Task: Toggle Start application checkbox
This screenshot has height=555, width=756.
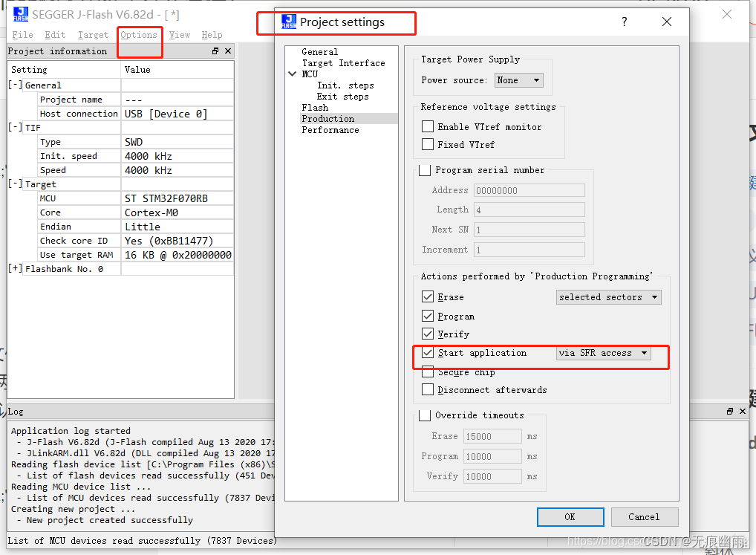Action: 428,352
